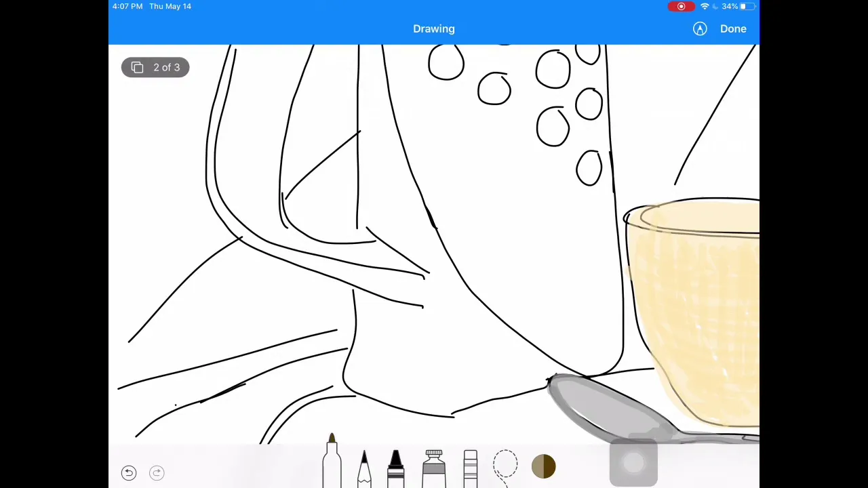
Task: Tap the AssistiveTouch floating button
Action: 633,463
